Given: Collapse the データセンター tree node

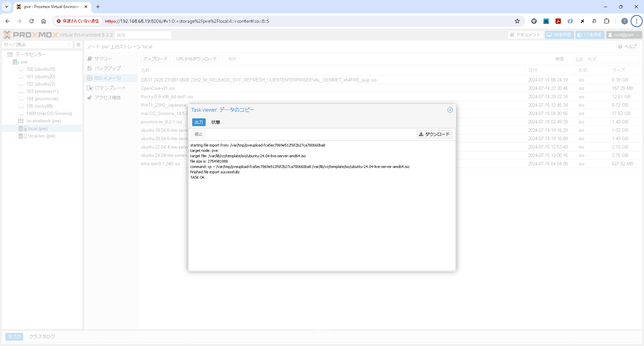Looking at the screenshot, I should pyautogui.click(x=5, y=54).
